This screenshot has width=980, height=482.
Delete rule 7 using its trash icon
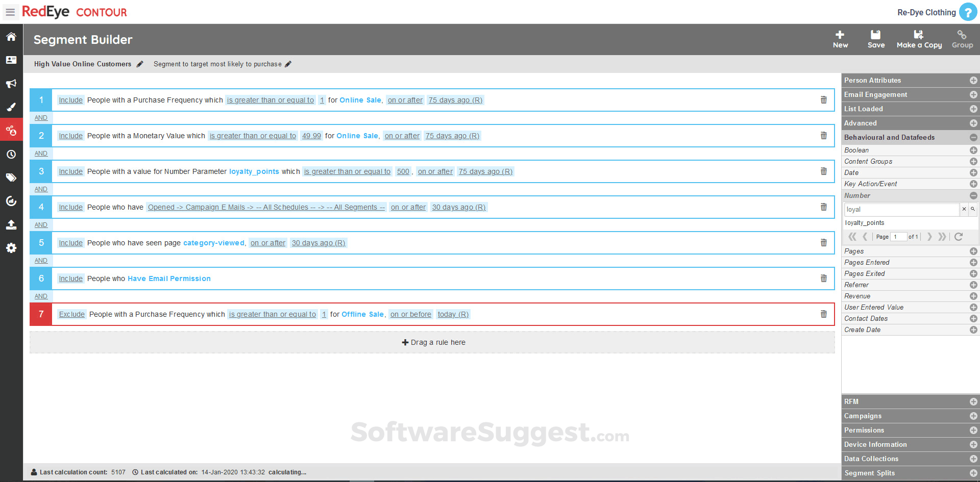[x=823, y=314]
